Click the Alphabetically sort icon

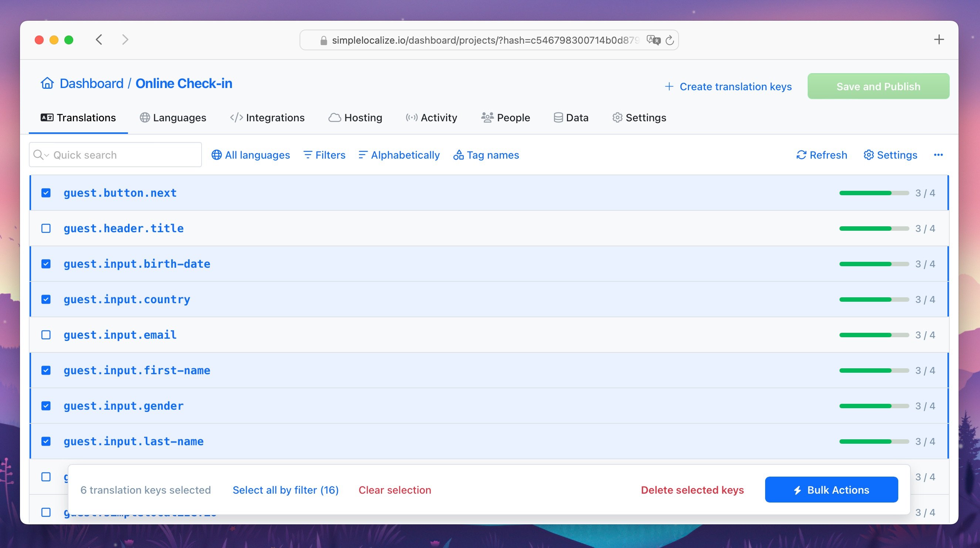[x=362, y=155]
